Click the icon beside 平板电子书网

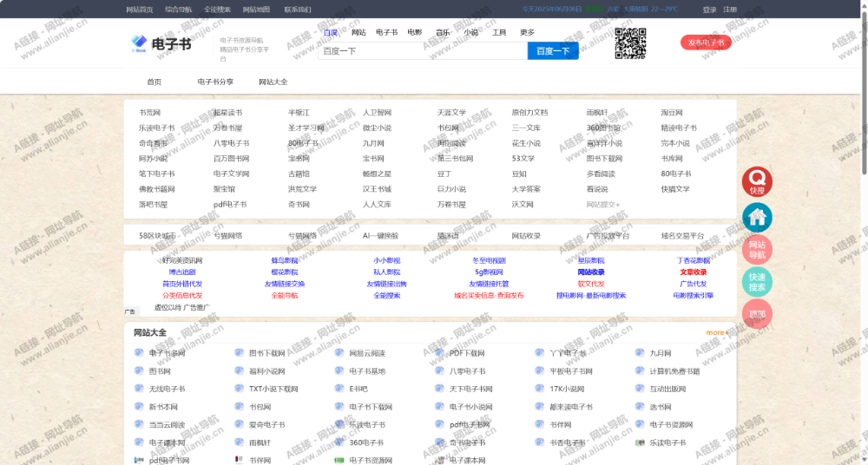coord(540,371)
